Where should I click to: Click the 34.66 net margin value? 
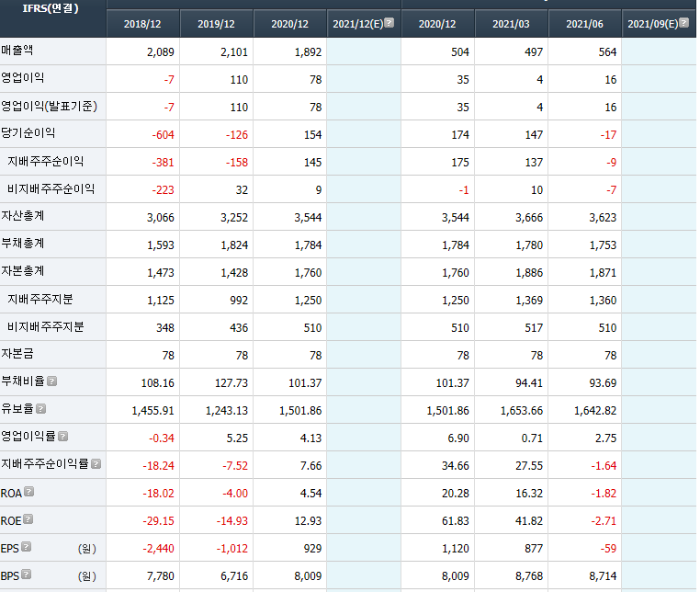tap(456, 466)
